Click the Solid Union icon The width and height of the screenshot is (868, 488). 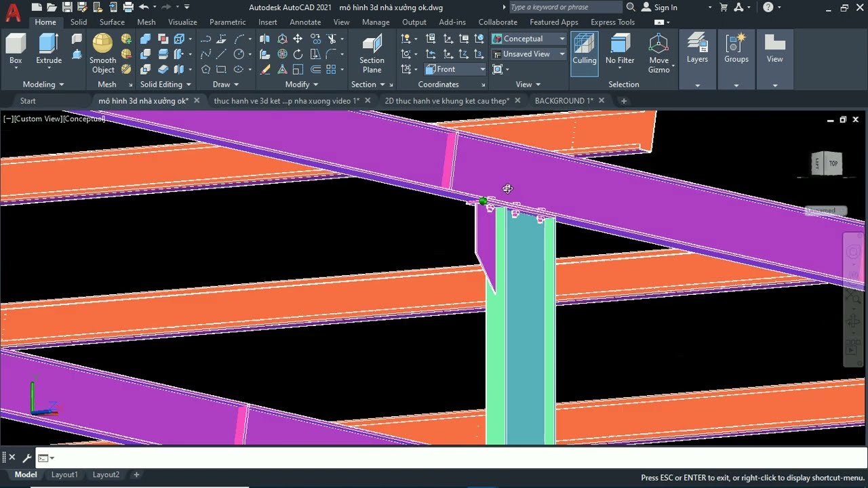point(146,39)
